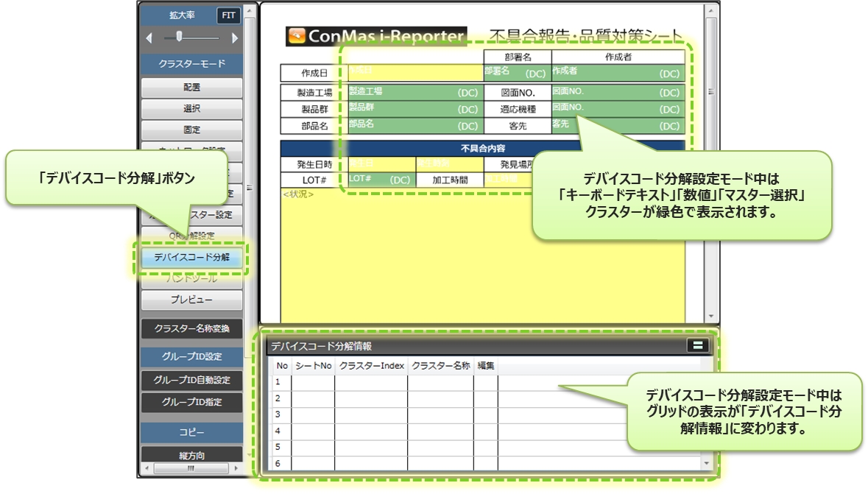Click the グループID自動設定 button
Screen dimensions: 868x494
[x=191, y=380]
